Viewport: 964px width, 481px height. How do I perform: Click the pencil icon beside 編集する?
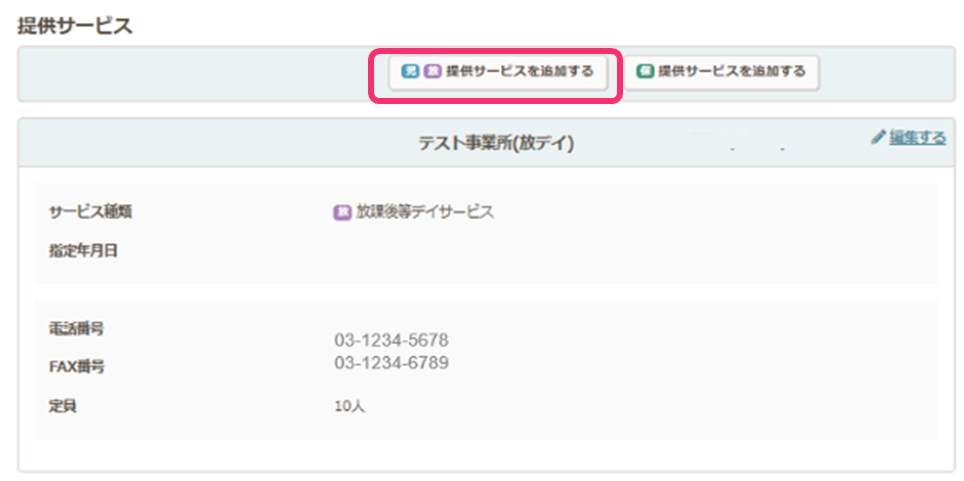[x=878, y=138]
